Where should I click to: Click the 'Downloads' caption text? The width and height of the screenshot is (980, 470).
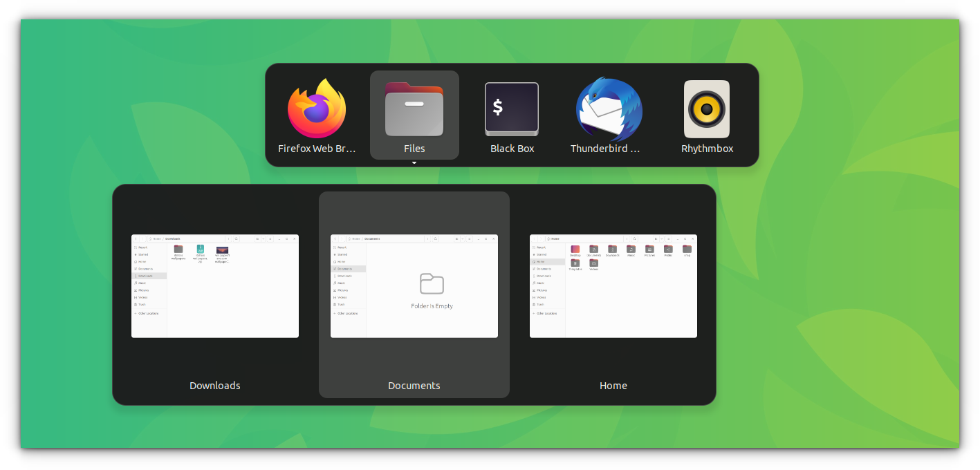coord(215,386)
